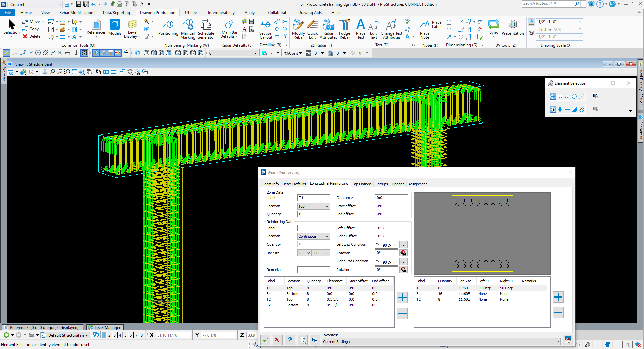Toggle the Add selection mode
Screen dimensions: 644x349
[x=560, y=109]
